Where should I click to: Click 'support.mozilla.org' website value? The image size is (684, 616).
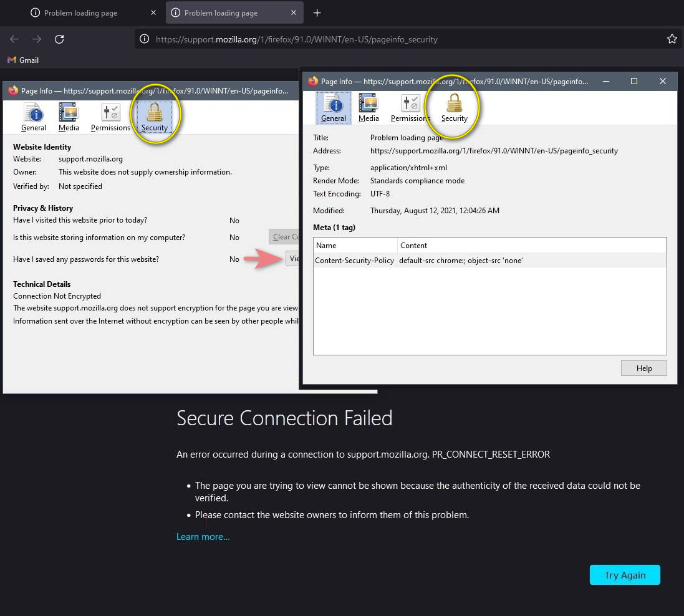pos(91,159)
